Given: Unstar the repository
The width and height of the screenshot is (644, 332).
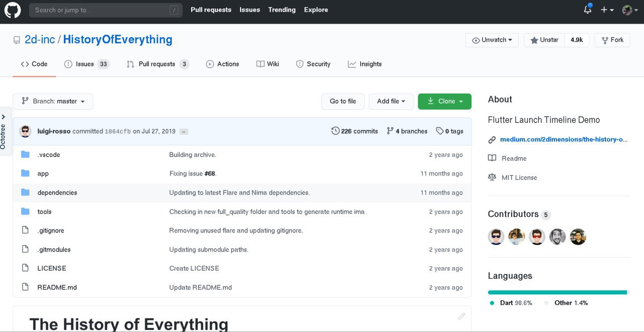Looking at the screenshot, I should tap(544, 40).
